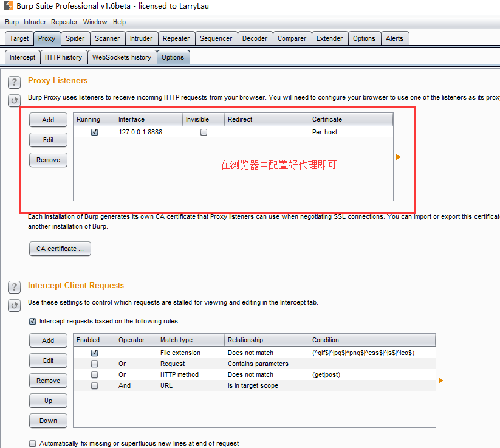500x448 pixels.
Task: Sort listeners by Redirect column header
Action: pos(266,119)
